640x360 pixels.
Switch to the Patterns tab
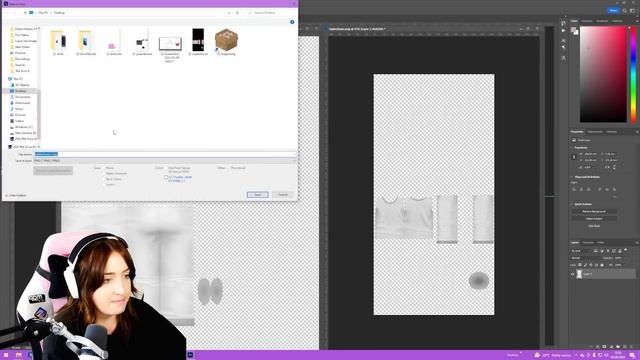[x=617, y=21]
